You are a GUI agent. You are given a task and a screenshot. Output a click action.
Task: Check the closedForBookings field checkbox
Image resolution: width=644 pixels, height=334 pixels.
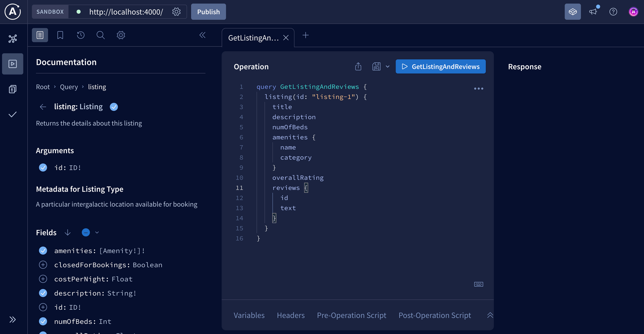point(43,265)
